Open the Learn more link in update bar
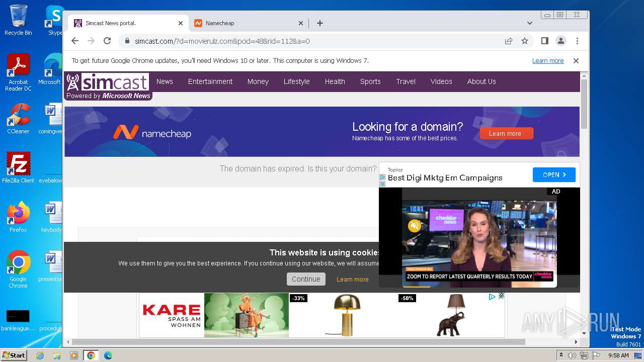The image size is (644, 362). point(548,61)
